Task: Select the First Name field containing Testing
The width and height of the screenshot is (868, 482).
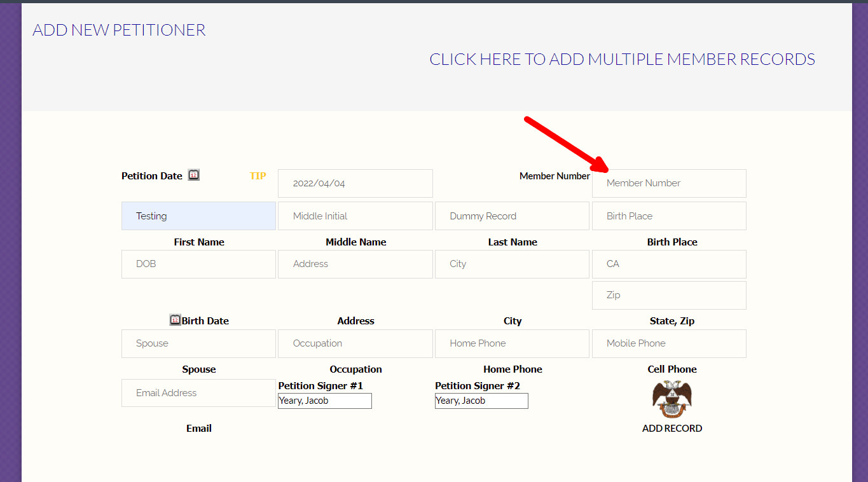Action: click(198, 216)
